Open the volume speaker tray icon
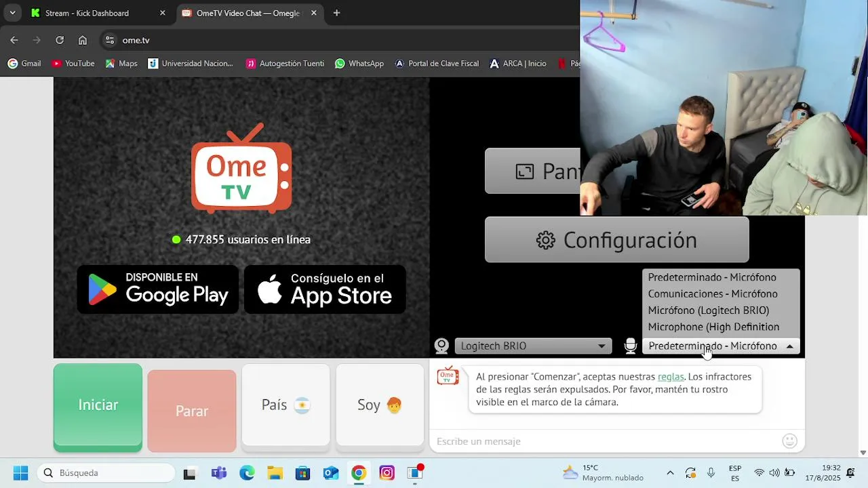The height and width of the screenshot is (488, 868). 774,473
